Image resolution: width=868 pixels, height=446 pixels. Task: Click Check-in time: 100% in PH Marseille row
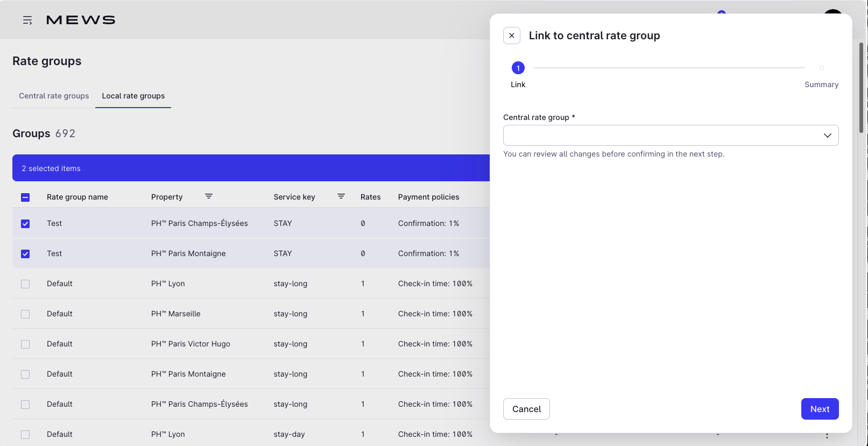tap(435, 314)
